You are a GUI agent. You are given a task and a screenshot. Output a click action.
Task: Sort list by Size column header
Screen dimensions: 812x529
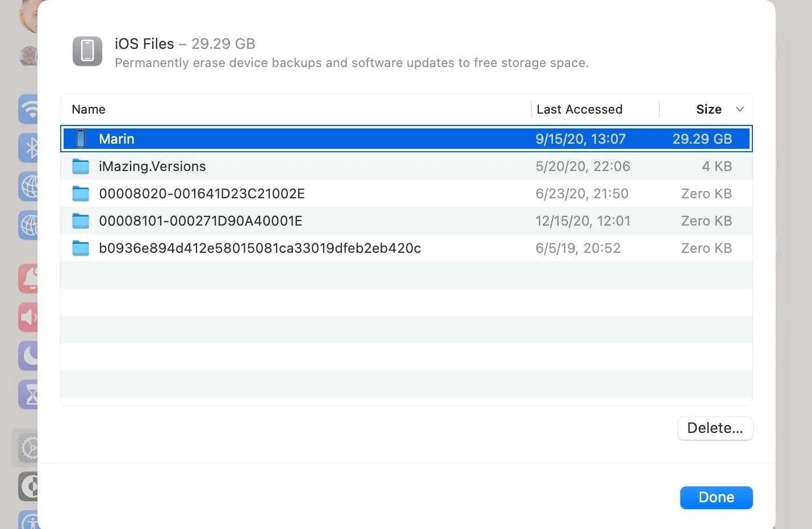click(708, 109)
